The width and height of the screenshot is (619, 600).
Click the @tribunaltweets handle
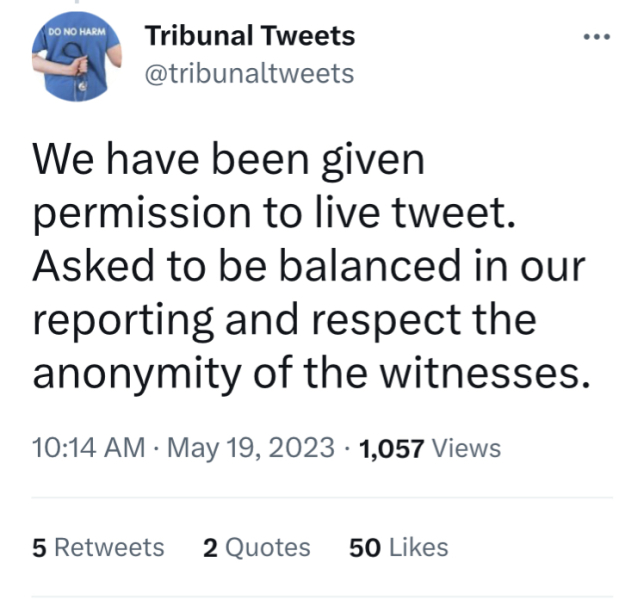249,73
